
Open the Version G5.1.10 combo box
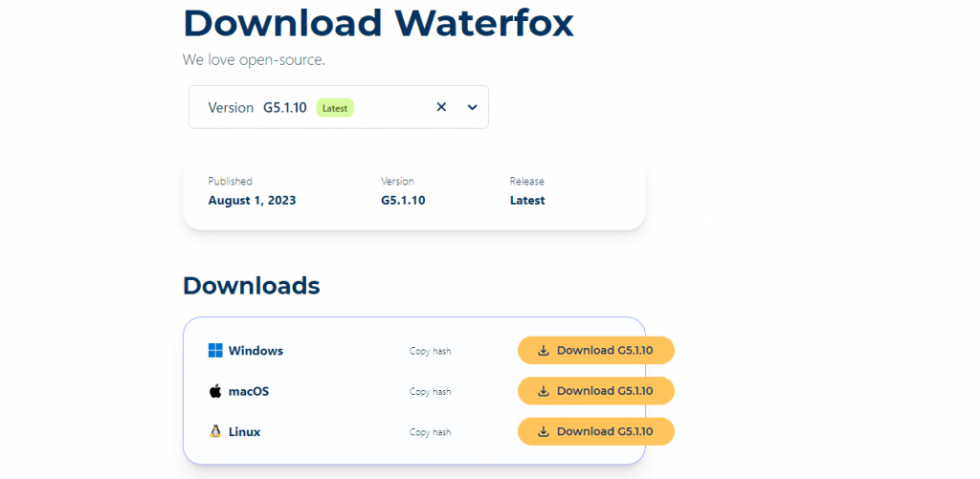coord(306,107)
